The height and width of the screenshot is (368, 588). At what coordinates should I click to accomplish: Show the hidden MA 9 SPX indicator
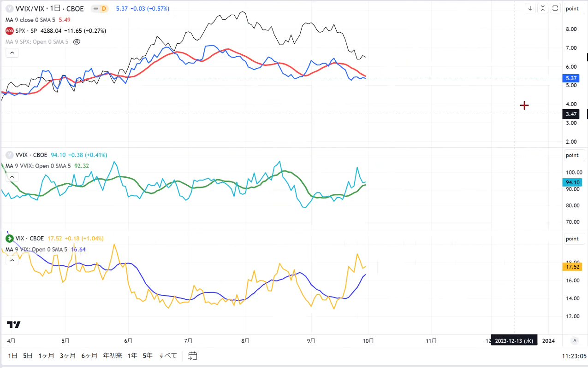[77, 42]
